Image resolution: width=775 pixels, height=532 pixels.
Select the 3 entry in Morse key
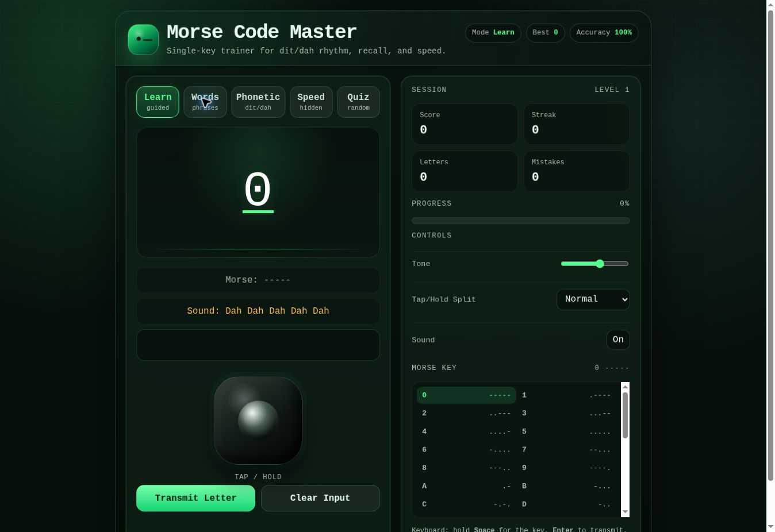tap(566, 413)
